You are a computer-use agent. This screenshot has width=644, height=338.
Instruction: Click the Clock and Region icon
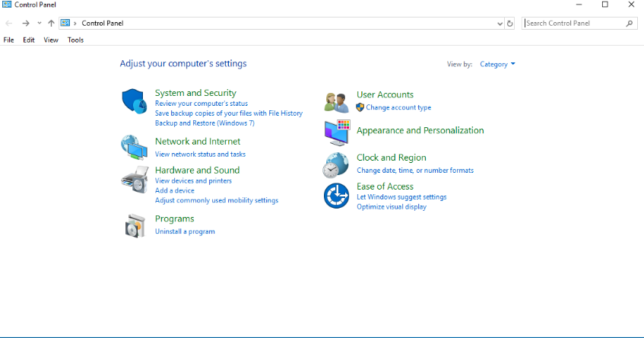pyautogui.click(x=335, y=164)
